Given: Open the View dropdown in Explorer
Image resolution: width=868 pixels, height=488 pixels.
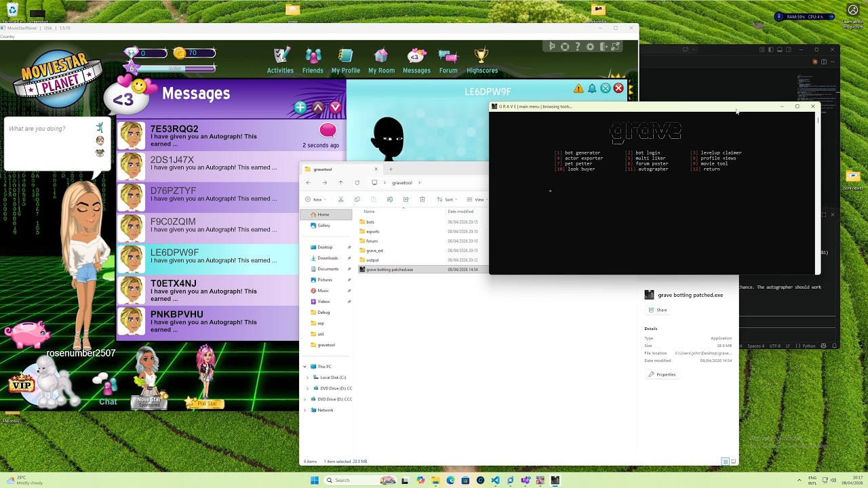Looking at the screenshot, I should 478,199.
